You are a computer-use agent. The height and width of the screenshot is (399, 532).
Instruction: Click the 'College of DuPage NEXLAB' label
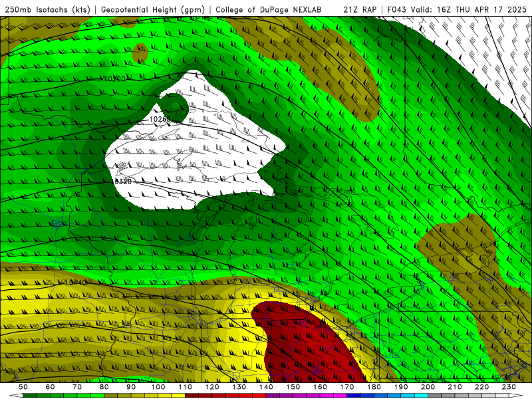click(x=269, y=10)
